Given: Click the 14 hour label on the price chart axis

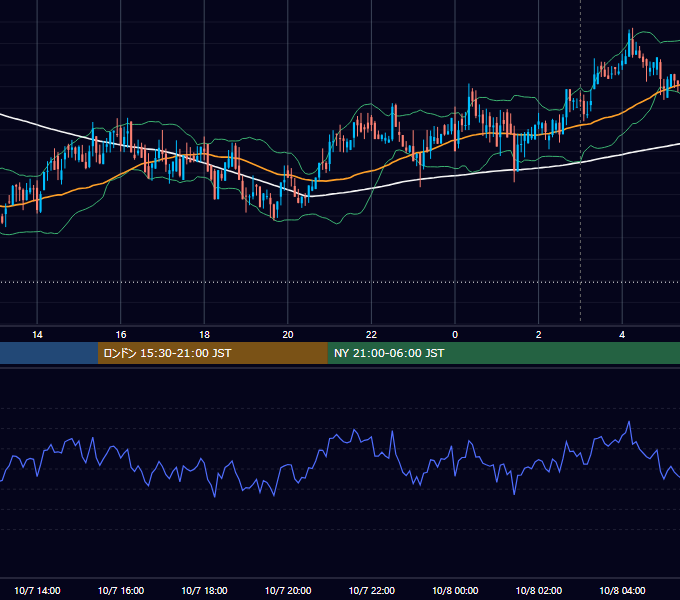Looking at the screenshot, I should point(37,335).
